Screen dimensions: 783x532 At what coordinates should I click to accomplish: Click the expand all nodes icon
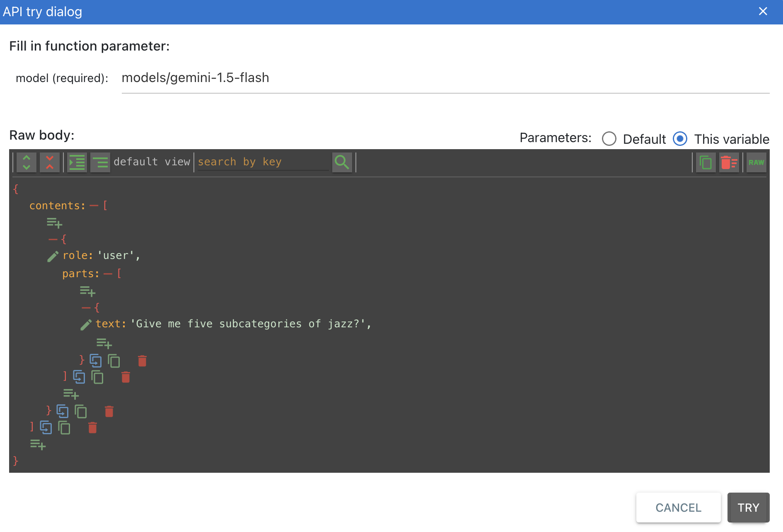coord(27,162)
